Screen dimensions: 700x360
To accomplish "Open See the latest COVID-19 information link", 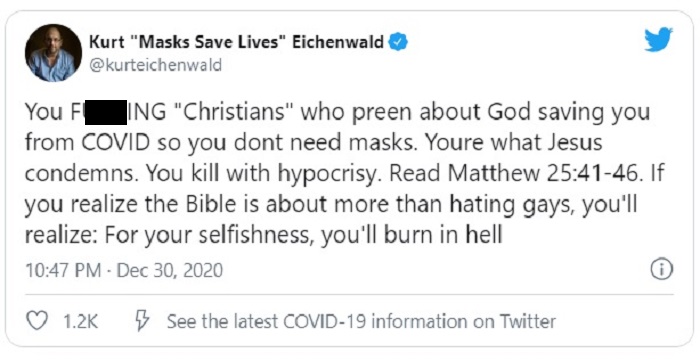I will [361, 321].
